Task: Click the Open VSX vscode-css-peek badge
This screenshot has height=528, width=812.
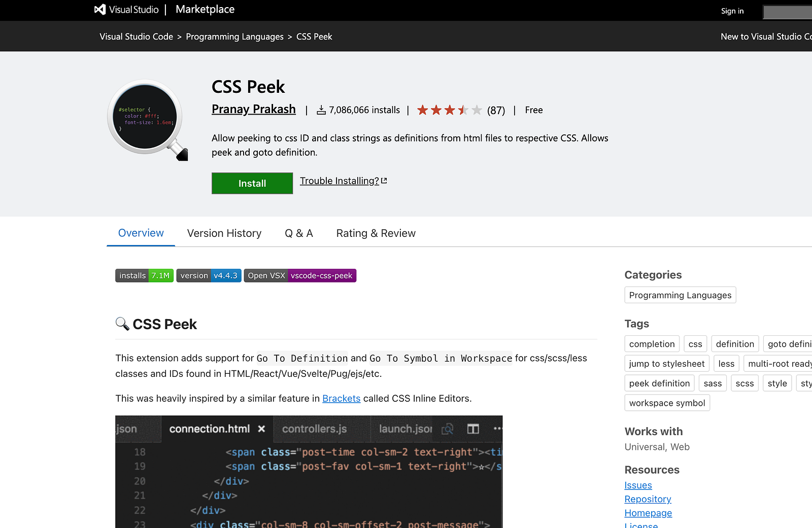Action: (300, 275)
